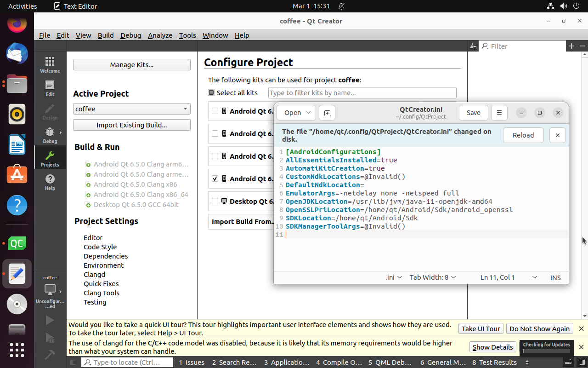
Task: Check the second Android Qt 6 kit
Action: coord(215,133)
